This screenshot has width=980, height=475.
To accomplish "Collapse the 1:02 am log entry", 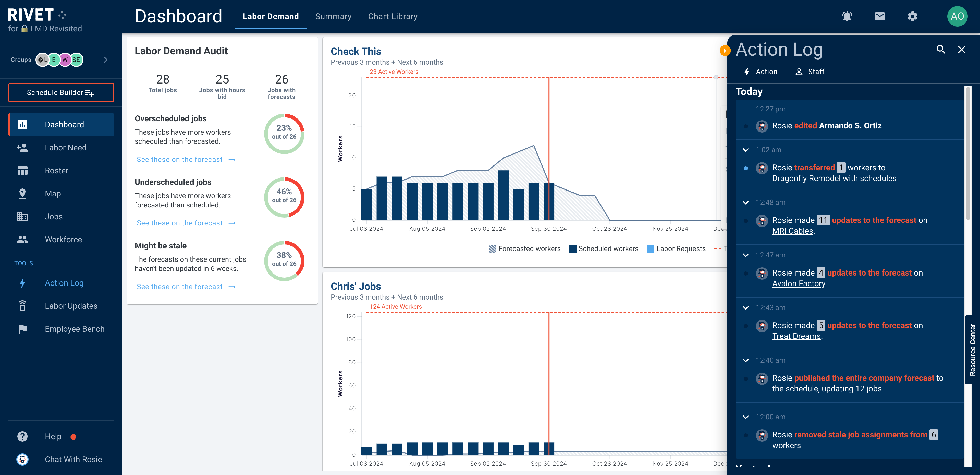I will [x=746, y=150].
